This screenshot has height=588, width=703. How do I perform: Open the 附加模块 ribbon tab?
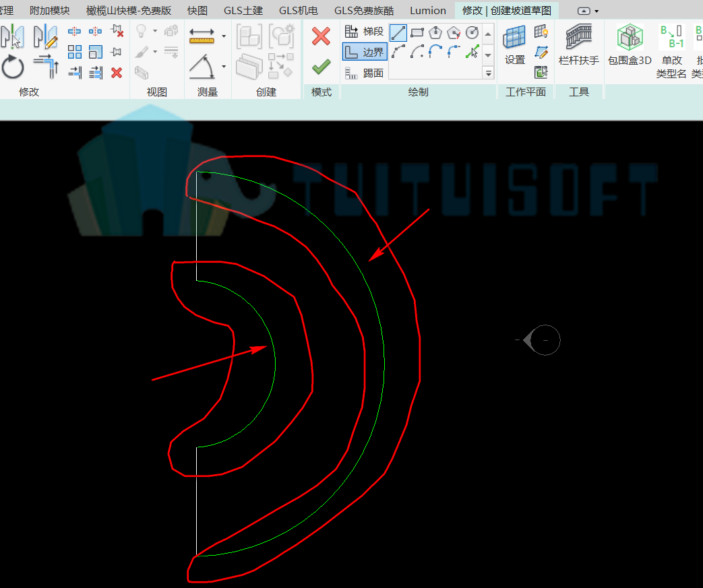(49, 10)
